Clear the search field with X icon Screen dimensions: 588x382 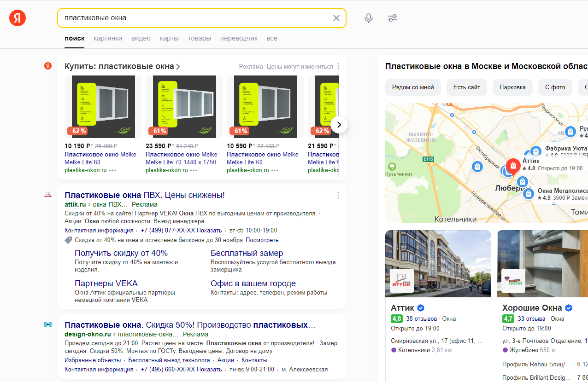click(x=336, y=18)
